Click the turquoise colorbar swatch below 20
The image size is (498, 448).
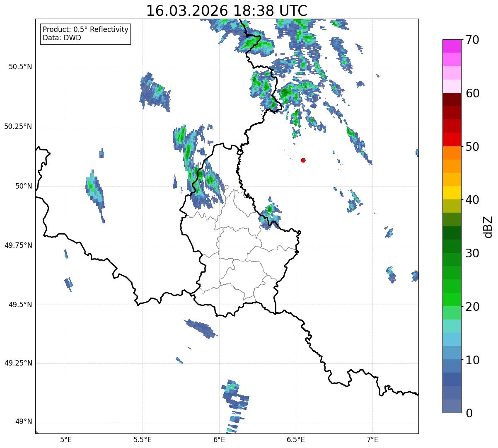point(451,326)
